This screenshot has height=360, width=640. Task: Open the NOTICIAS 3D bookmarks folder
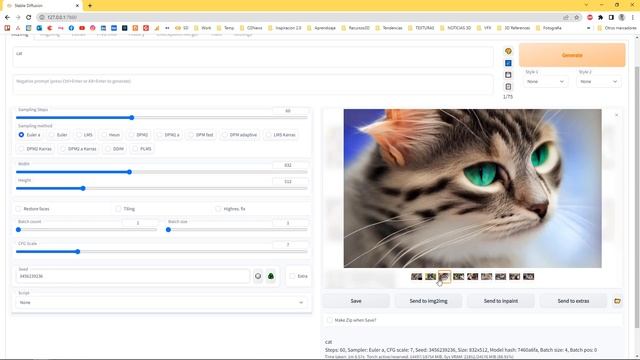[456, 28]
